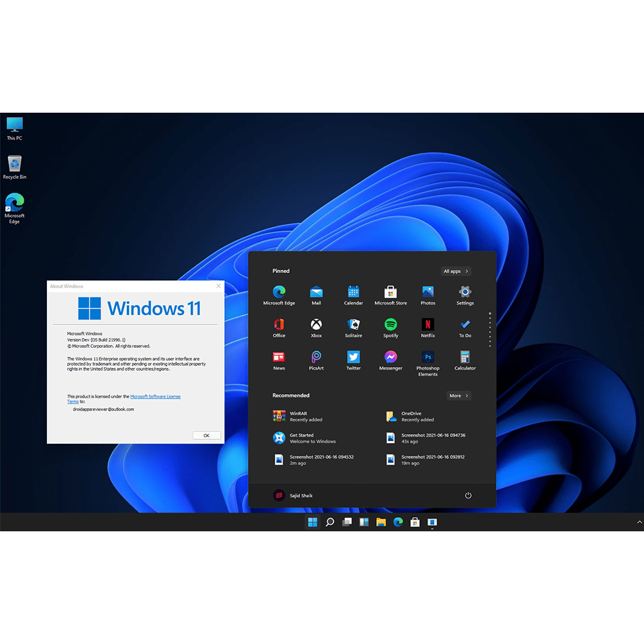Launch the Photos app

pyautogui.click(x=428, y=296)
